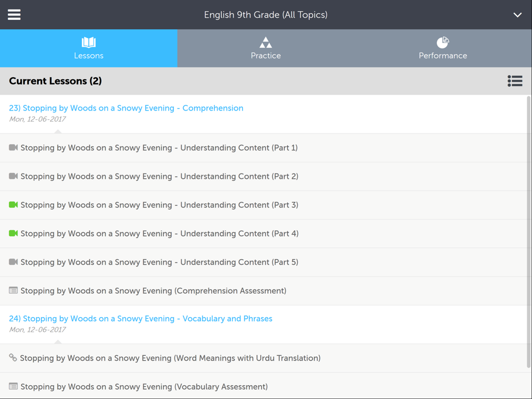Play Understanding Content (Part 2) video lesson
532x399 pixels.
[263, 177]
